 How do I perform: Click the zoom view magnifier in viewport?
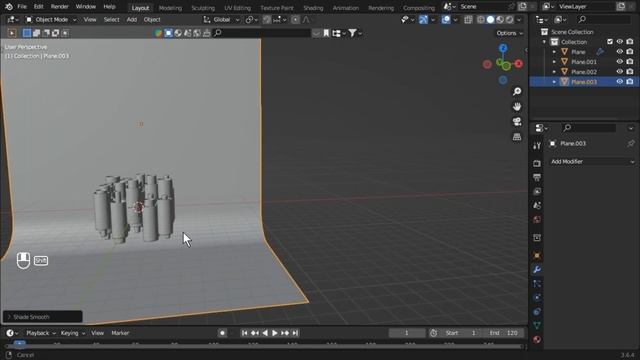click(517, 91)
